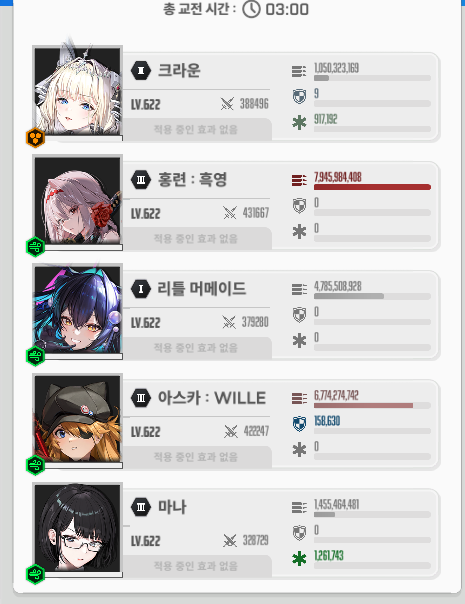Click 홍련 : 흑영's red damage dealt icon
Image resolution: width=465 pixels, height=604 pixels.
(x=299, y=180)
